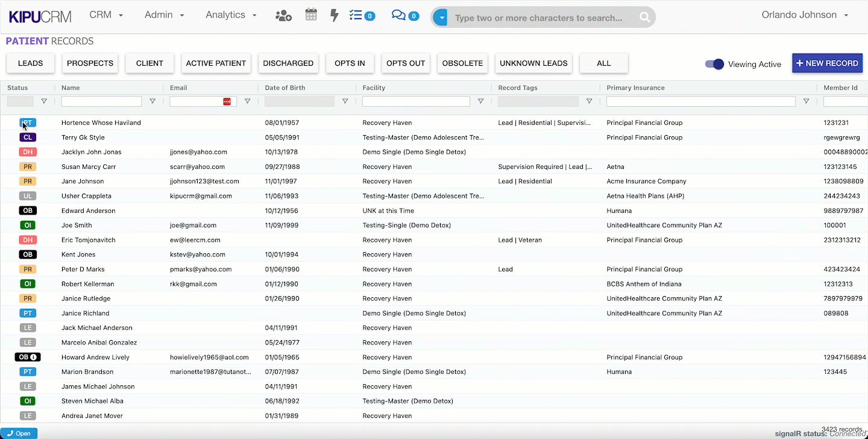Open the calendar icon in top bar
Screen dimensions: 868x439
[311, 15]
